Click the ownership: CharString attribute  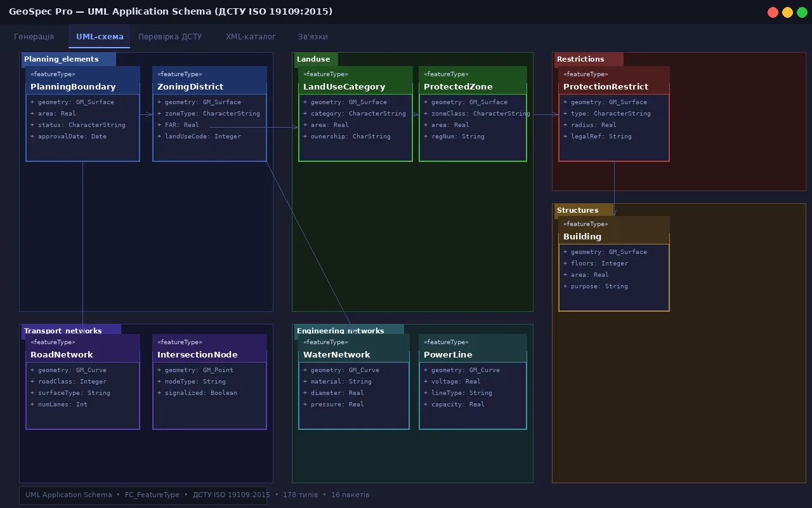(347, 137)
